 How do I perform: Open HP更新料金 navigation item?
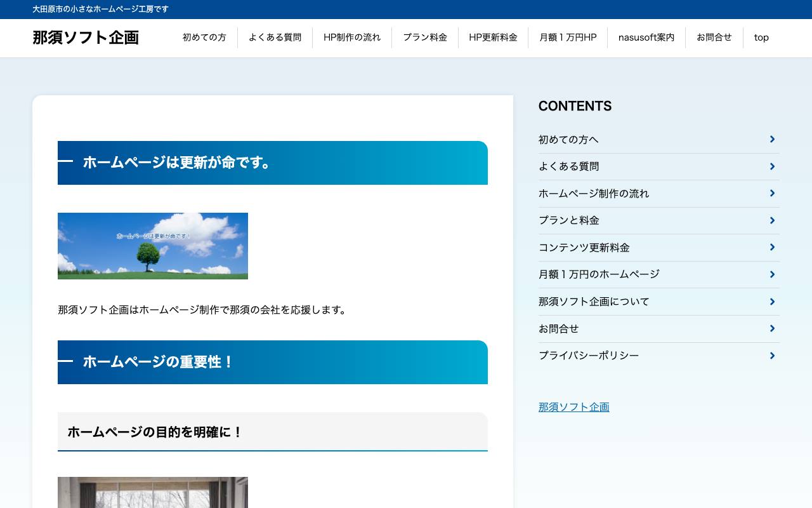click(493, 37)
